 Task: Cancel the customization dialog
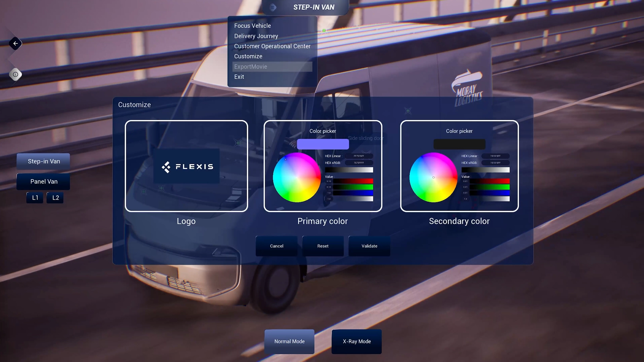click(276, 246)
